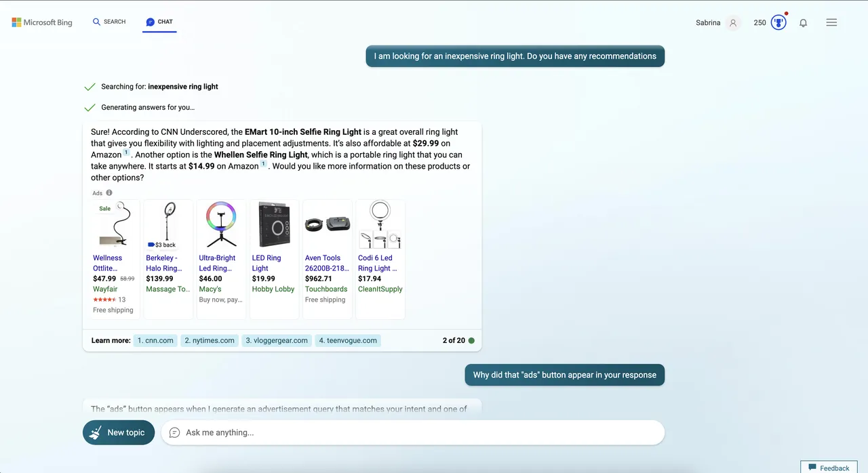868x473 pixels.
Task: Open the teenvogue.com source link
Action: click(348, 340)
